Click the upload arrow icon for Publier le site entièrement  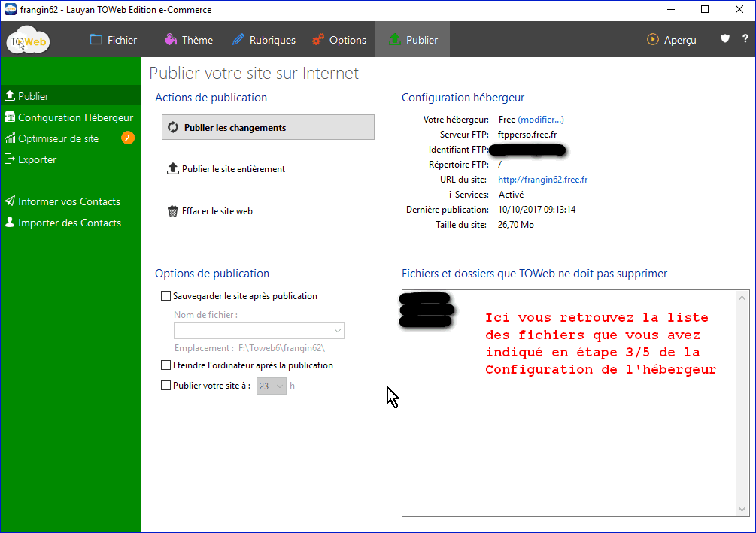coord(172,169)
